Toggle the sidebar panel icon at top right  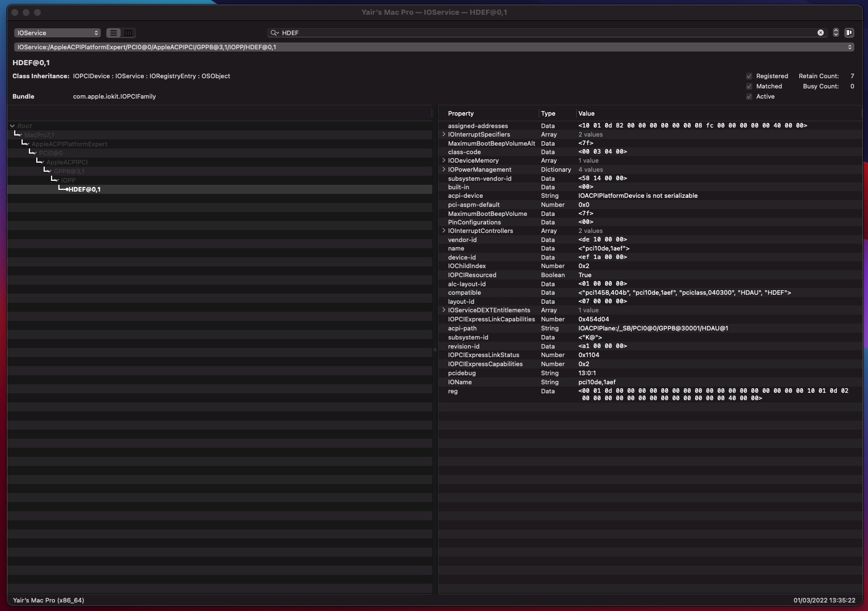849,33
